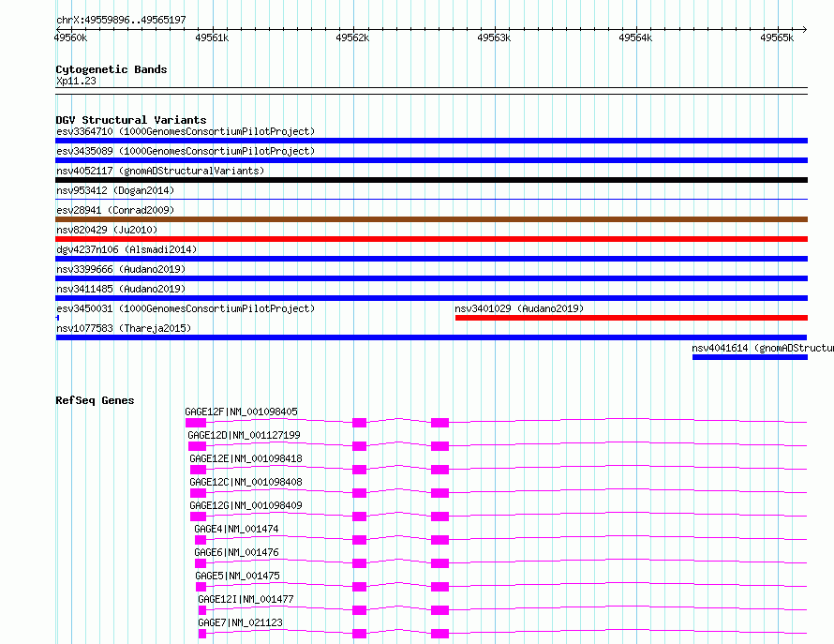
Task: Select the nsv3399666 Audano2019 variant bar
Action: (x=431, y=278)
